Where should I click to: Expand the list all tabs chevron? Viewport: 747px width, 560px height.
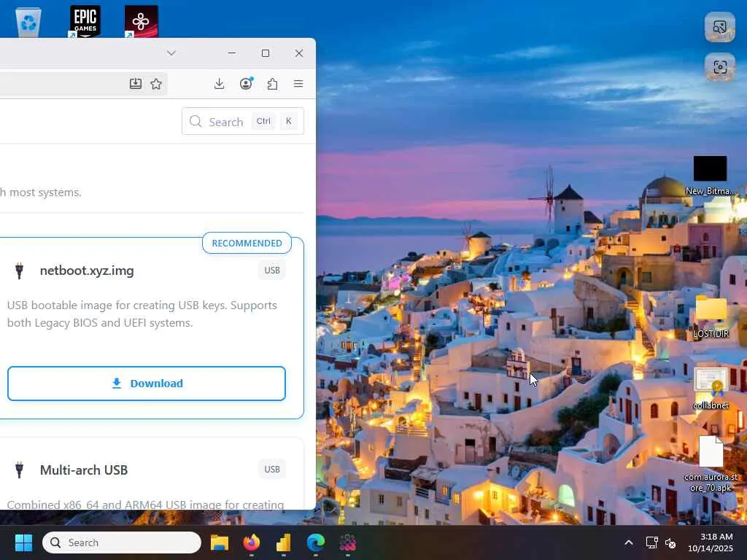[171, 52]
